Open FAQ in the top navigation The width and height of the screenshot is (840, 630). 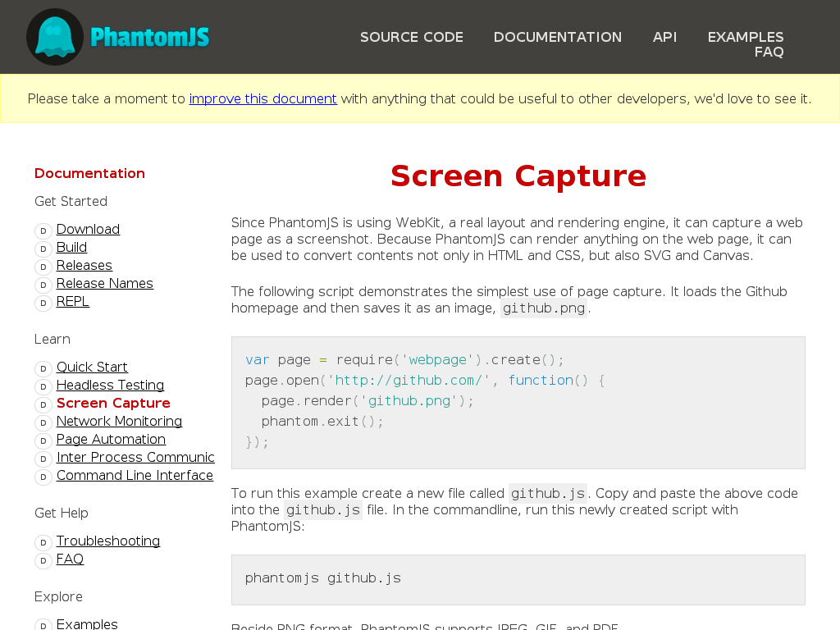coord(769,52)
